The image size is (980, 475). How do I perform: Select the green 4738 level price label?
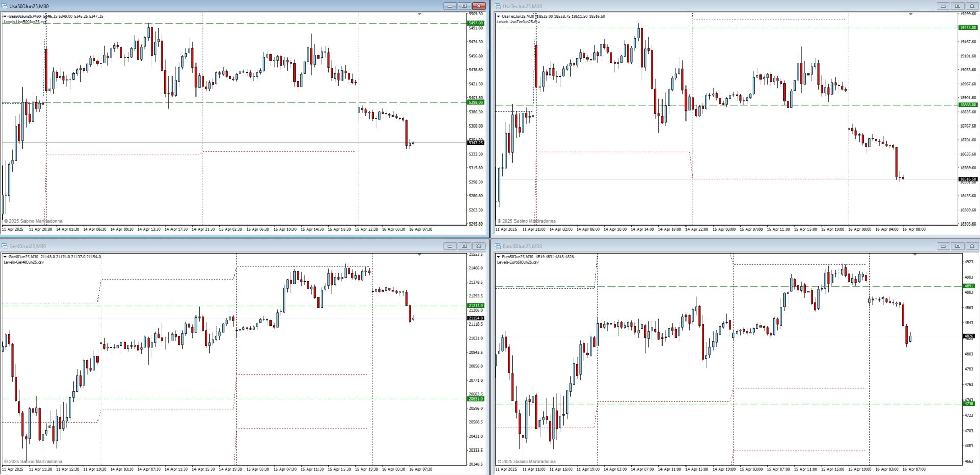tap(969, 404)
